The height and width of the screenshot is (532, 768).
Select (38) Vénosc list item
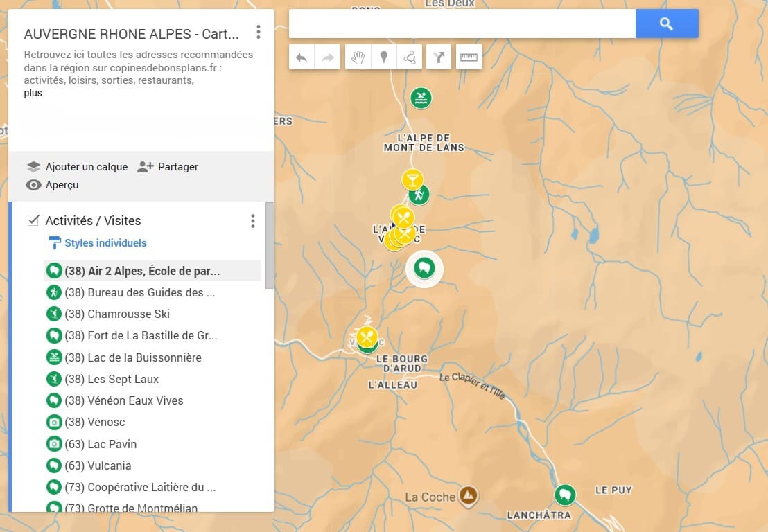coord(152,422)
